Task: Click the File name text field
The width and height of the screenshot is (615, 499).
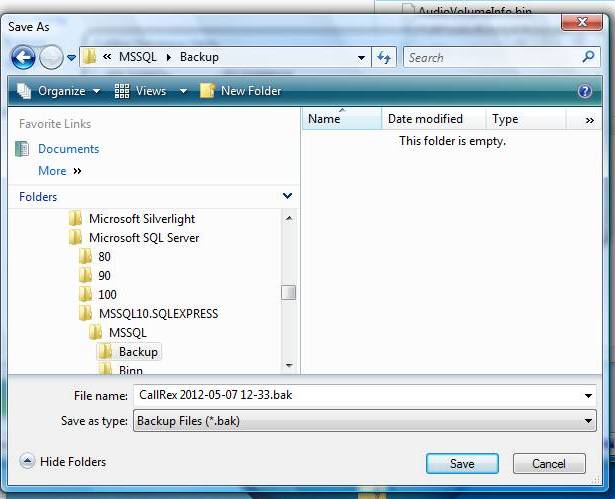Action: [x=356, y=395]
